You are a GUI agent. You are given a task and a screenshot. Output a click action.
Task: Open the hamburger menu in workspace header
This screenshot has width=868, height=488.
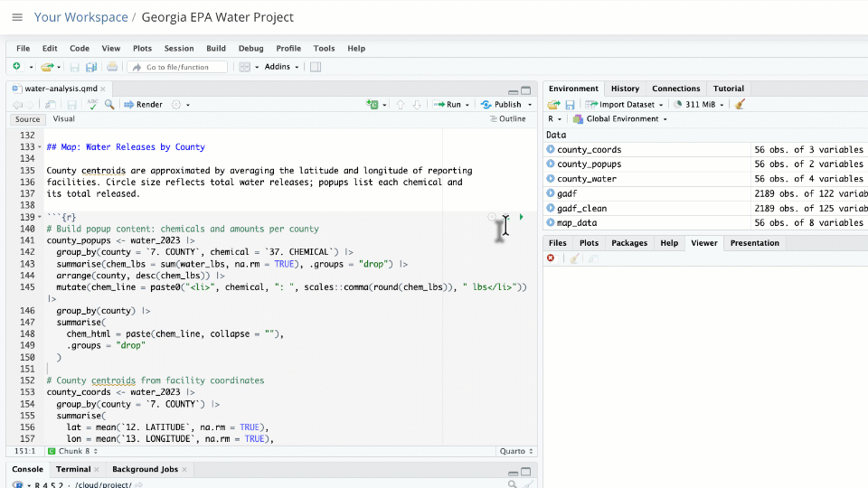(x=17, y=17)
